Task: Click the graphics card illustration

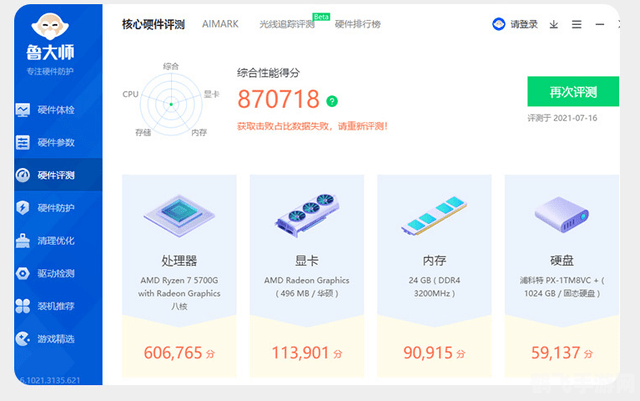Action: point(307,215)
